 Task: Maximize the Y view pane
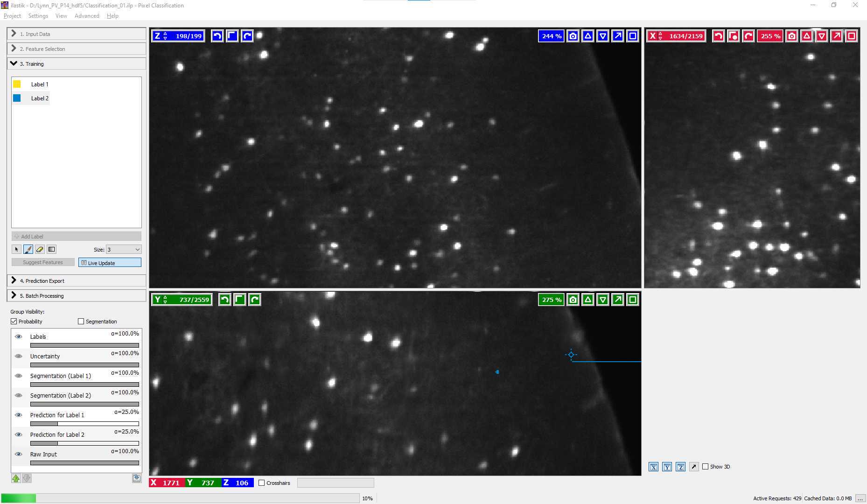point(633,300)
